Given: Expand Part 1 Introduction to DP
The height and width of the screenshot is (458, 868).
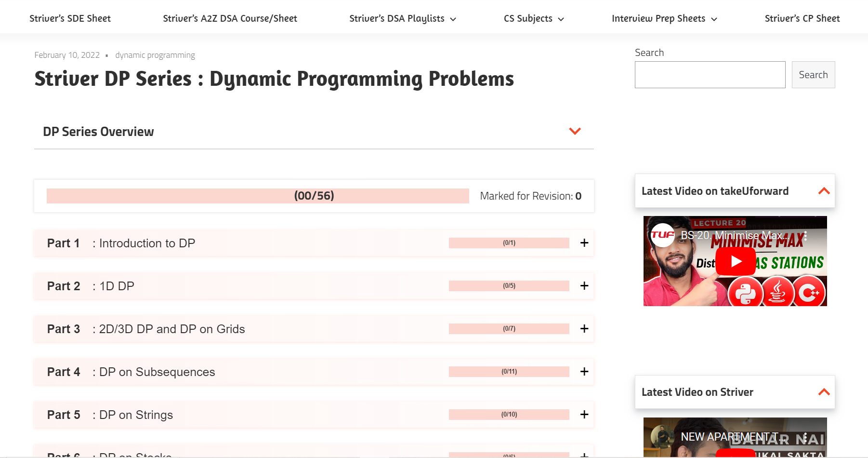Looking at the screenshot, I should tap(584, 243).
